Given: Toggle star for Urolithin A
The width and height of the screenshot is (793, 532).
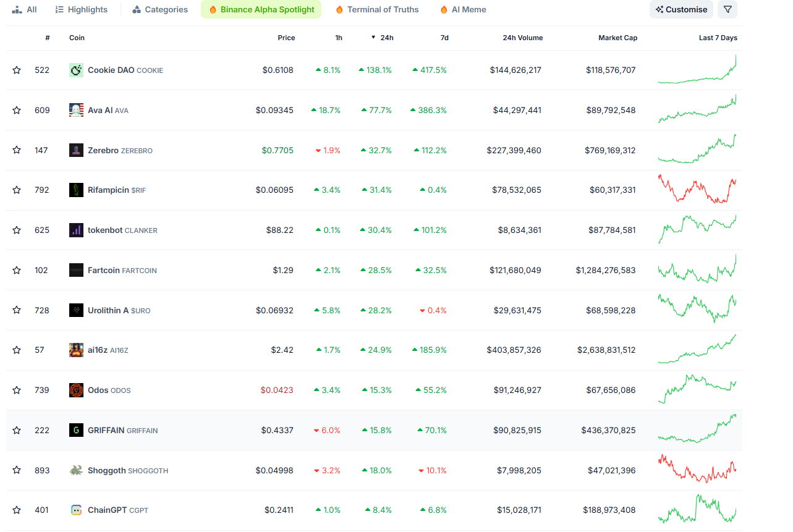Looking at the screenshot, I should point(17,310).
